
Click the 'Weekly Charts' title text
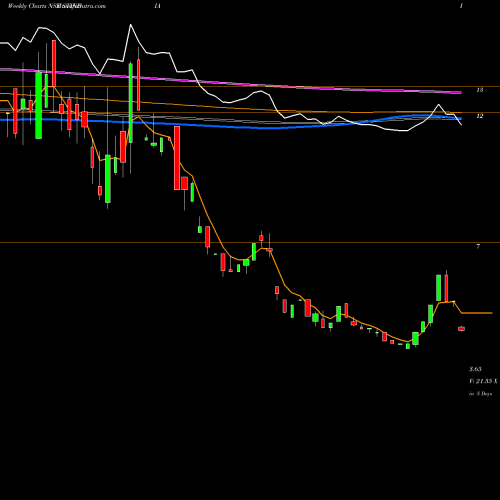tap(28, 6)
